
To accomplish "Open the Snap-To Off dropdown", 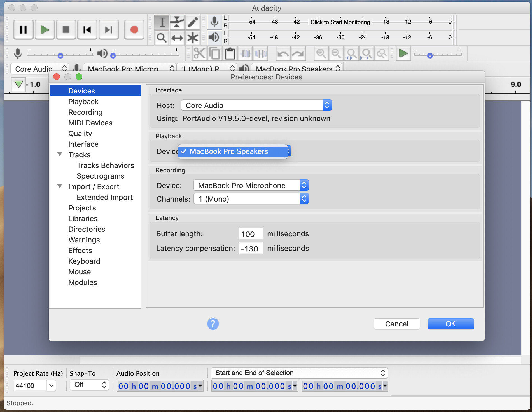I will pos(89,385).
